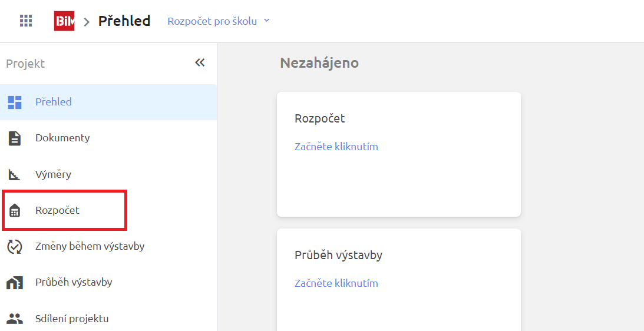The image size is (644, 331).
Task: Click the Přehled dashboard icon
Action: tap(15, 102)
